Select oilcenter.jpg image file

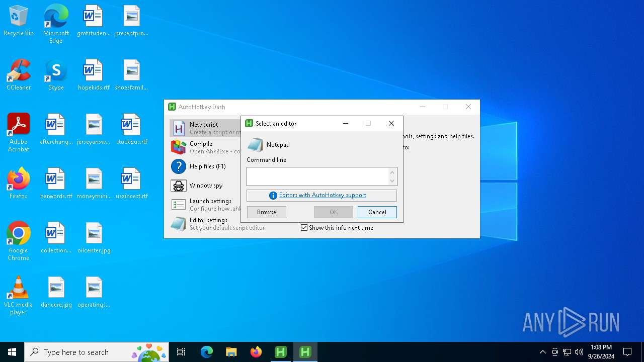pos(94,238)
